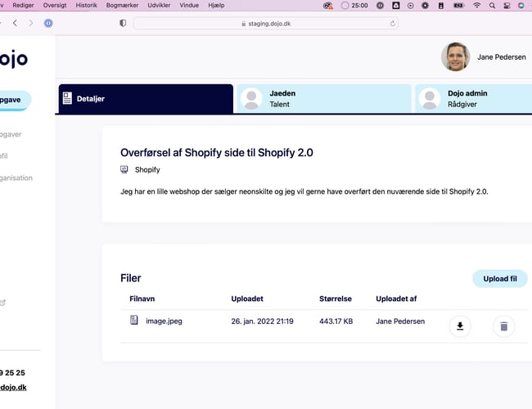
Task: Click the Jane Pedersen user name
Action: (501, 57)
